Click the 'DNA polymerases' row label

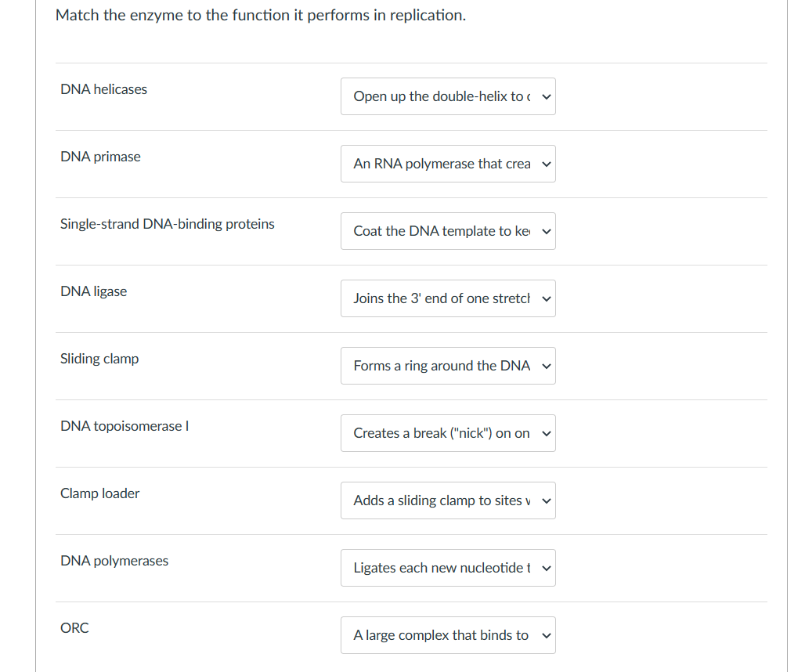pos(114,561)
